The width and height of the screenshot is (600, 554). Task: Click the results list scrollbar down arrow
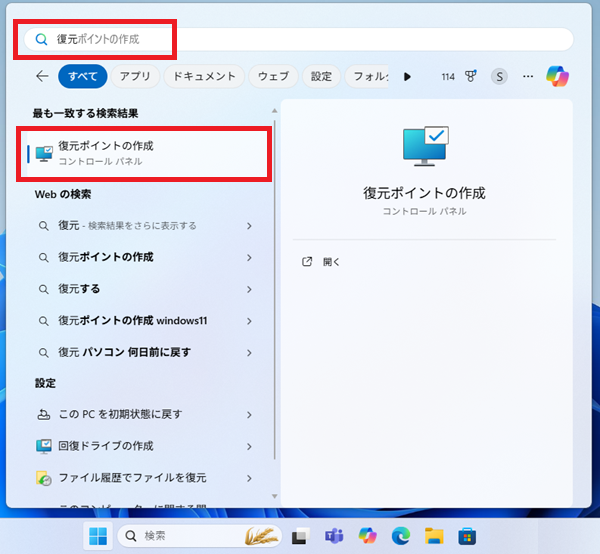[x=274, y=496]
